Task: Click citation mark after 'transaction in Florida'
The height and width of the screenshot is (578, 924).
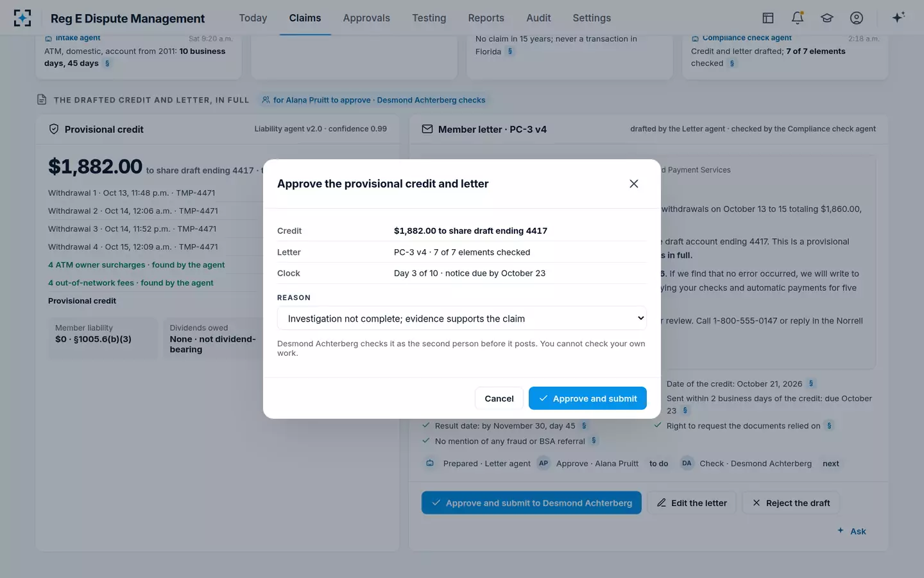Action: [510, 51]
